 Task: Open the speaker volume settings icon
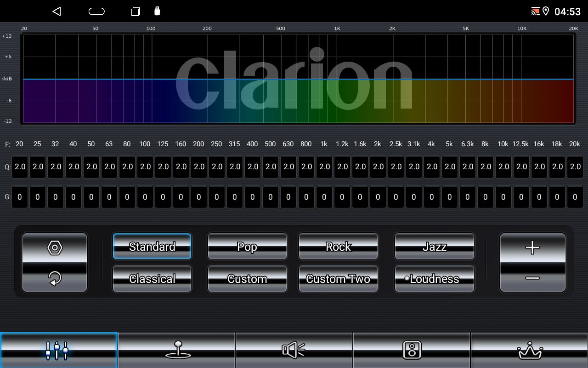click(x=294, y=350)
